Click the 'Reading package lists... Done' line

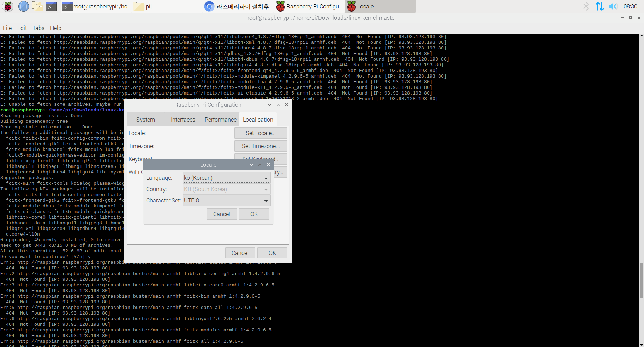tap(41, 116)
